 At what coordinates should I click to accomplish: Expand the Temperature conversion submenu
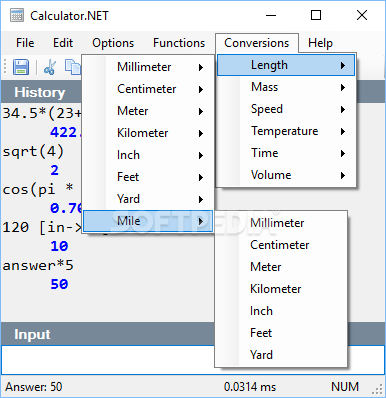[x=286, y=131]
